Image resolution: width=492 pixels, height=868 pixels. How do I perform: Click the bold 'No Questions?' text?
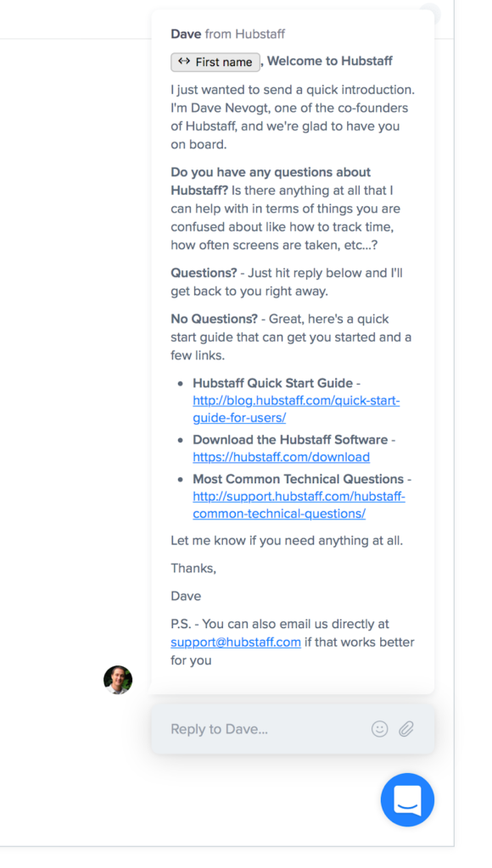pyautogui.click(x=214, y=319)
